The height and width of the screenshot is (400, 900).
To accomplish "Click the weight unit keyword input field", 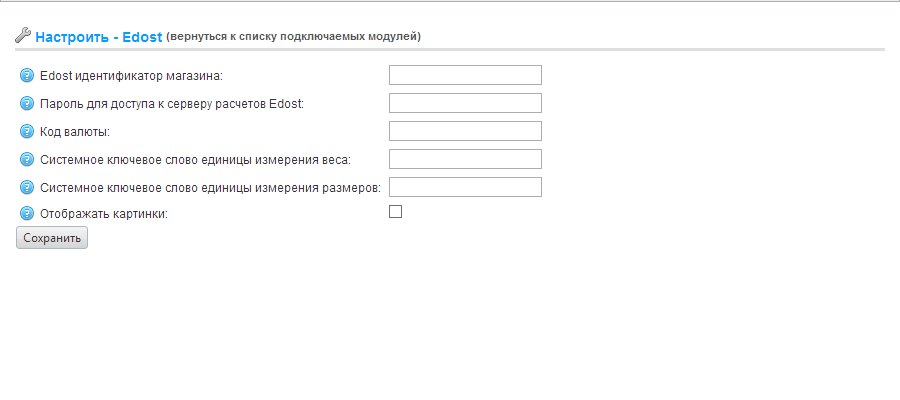I will (465, 159).
